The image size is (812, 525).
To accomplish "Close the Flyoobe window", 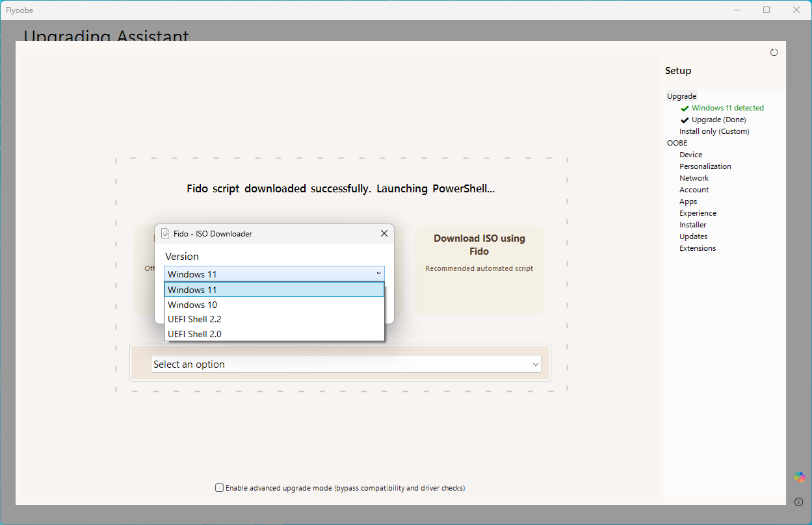I will pos(796,10).
